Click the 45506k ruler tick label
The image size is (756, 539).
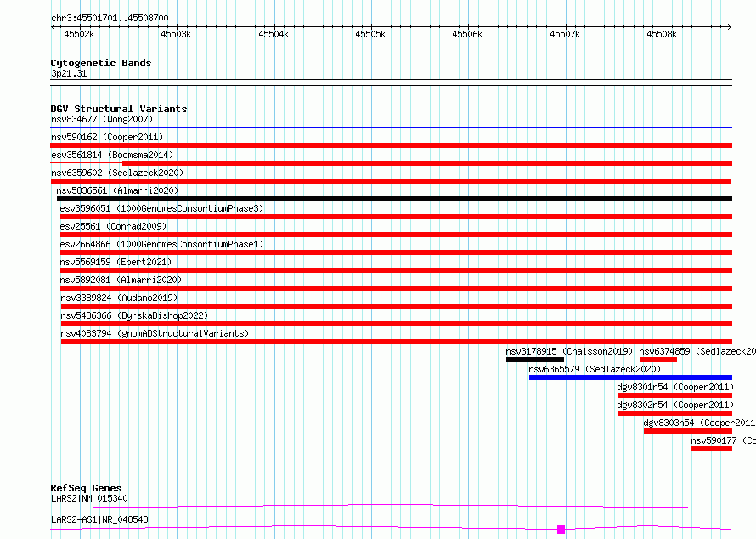point(467,34)
